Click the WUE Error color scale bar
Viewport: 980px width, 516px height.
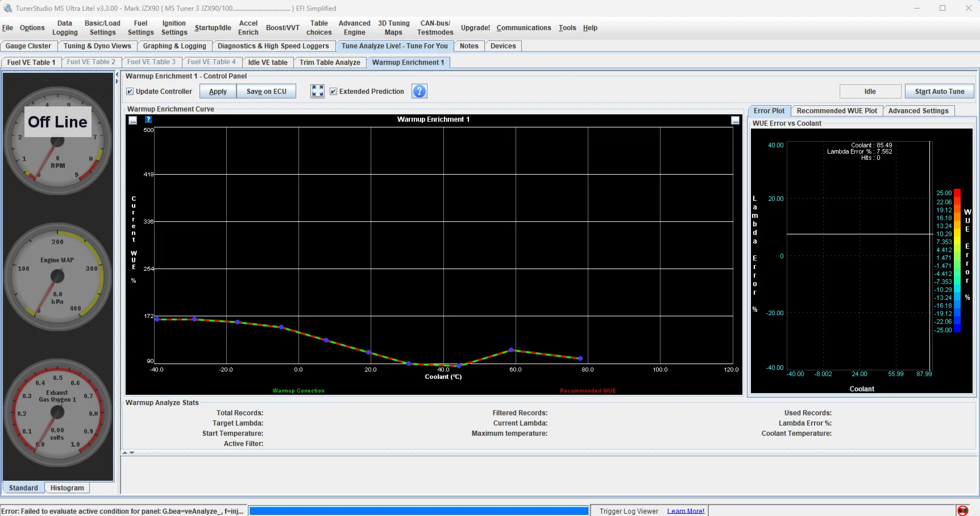957,261
